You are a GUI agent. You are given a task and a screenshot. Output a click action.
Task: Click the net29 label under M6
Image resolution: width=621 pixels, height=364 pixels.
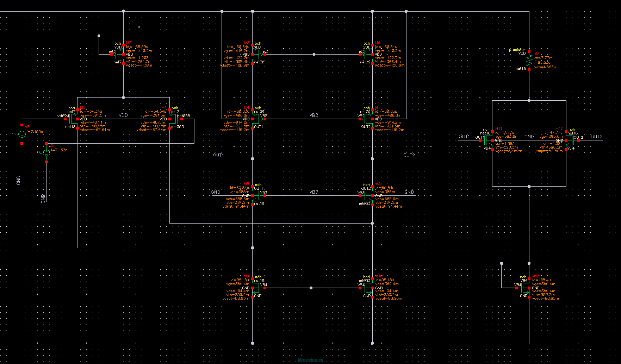point(365,62)
